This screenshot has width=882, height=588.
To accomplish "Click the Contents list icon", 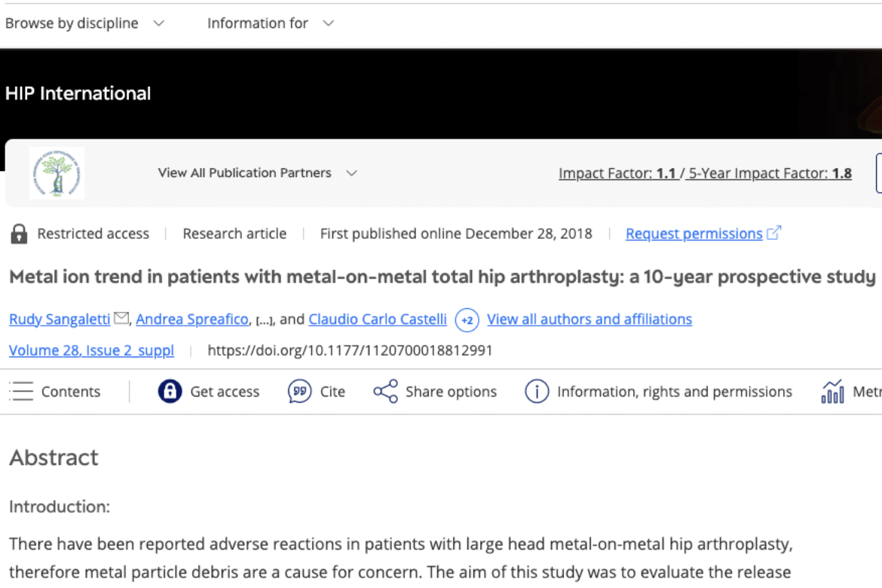I will pos(23,391).
